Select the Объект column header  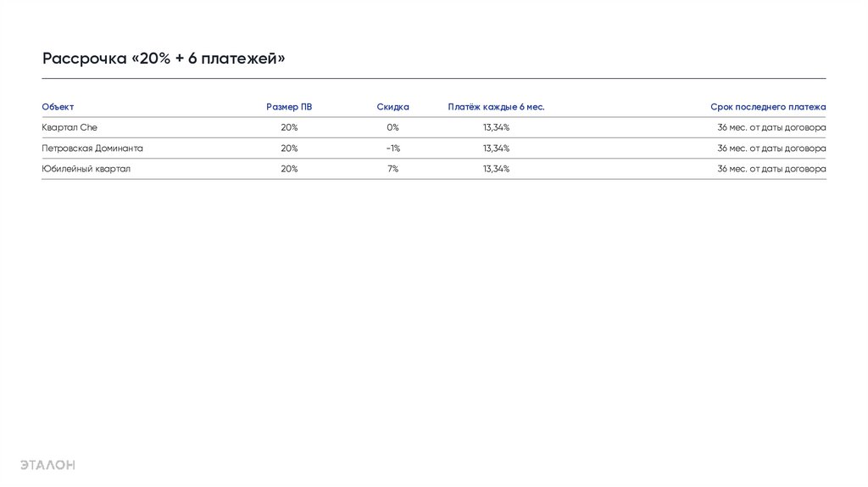(58, 107)
